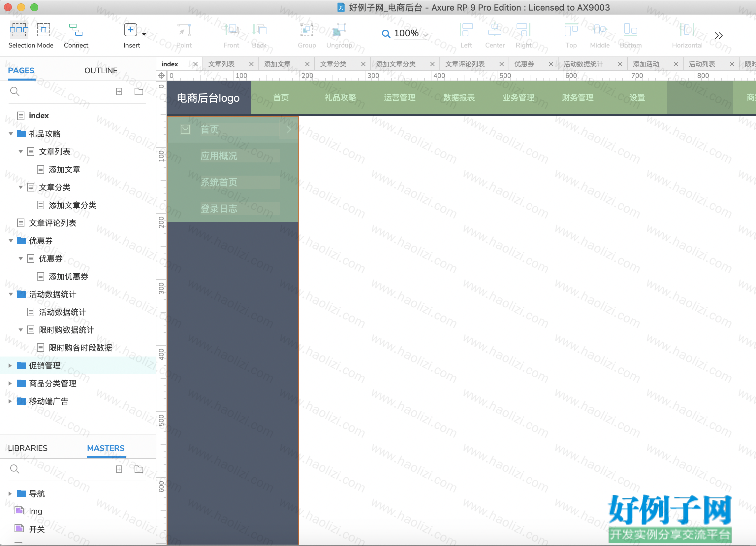The width and height of the screenshot is (756, 546).
Task: Distribute selection Horizontally
Action: click(x=687, y=35)
